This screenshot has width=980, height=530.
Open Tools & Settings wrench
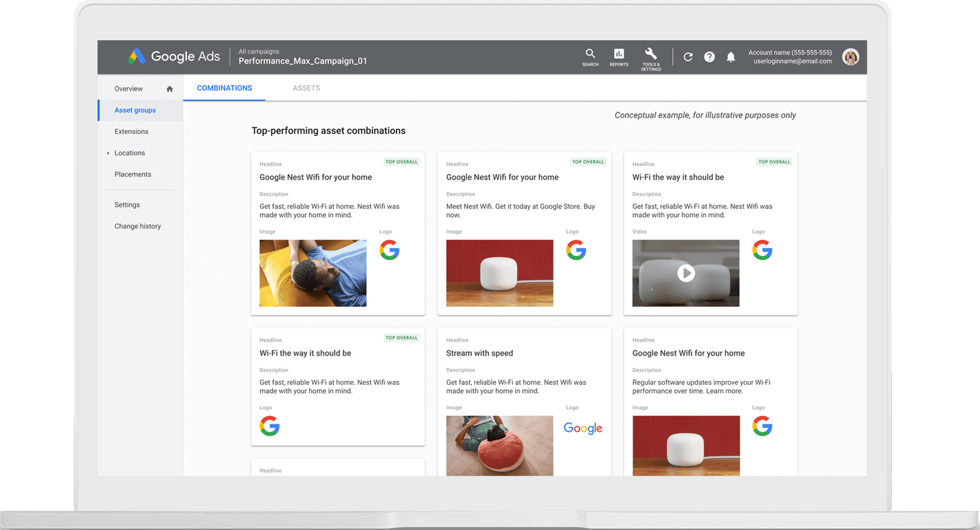coord(651,58)
